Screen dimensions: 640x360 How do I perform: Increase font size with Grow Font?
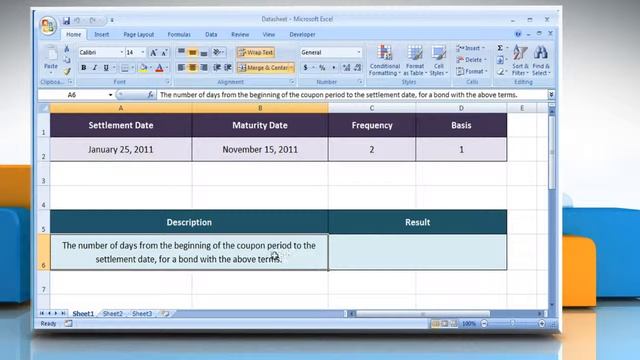(153, 53)
